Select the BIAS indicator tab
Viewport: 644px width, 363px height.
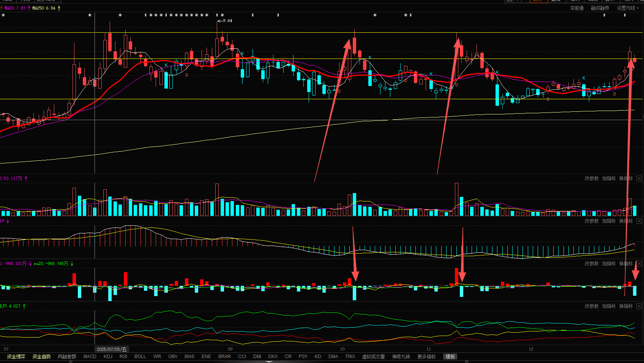coord(189,357)
